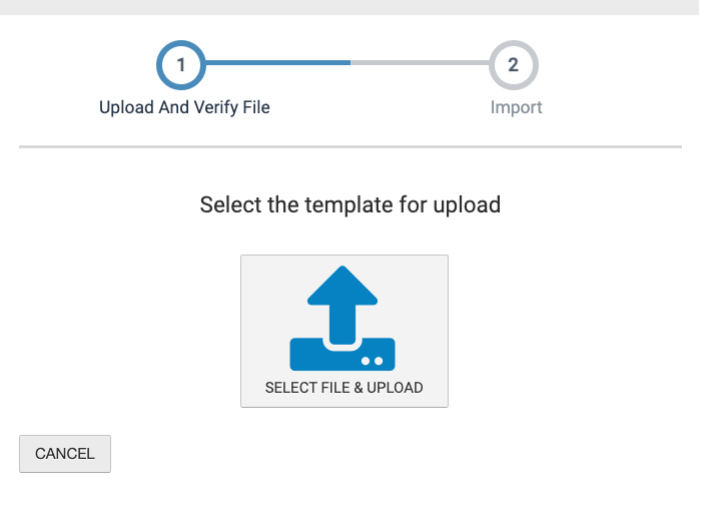Click the word Import under step two
Viewport: 701px width, 516px height.
[516, 108]
